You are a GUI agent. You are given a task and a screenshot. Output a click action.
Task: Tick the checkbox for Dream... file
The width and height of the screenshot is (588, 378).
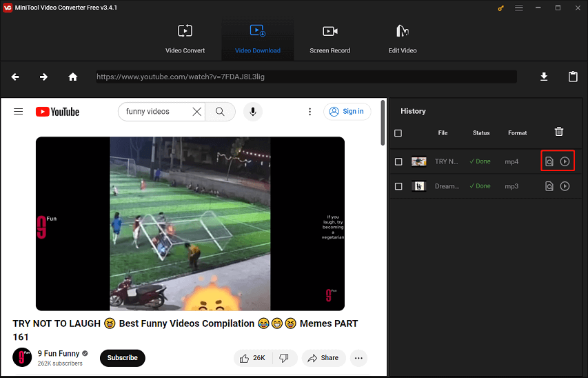(398, 186)
